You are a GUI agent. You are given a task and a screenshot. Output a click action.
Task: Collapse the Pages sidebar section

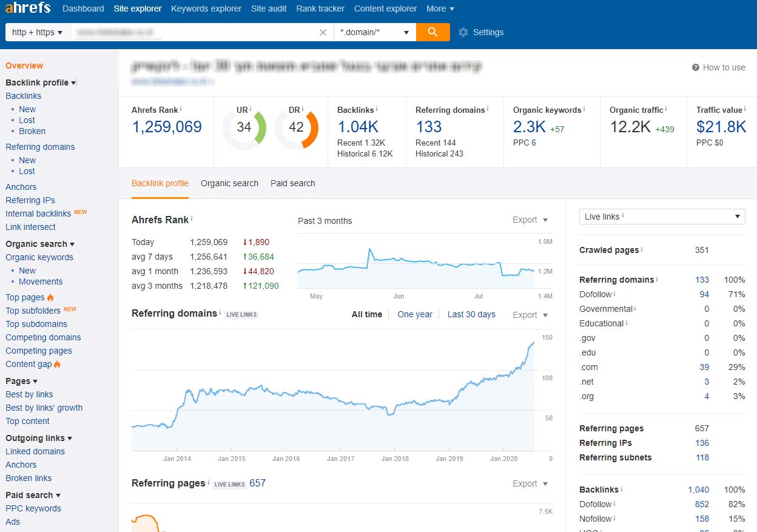(x=21, y=381)
